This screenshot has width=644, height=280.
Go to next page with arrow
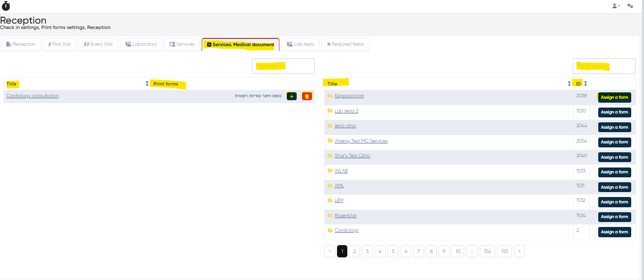(519, 252)
